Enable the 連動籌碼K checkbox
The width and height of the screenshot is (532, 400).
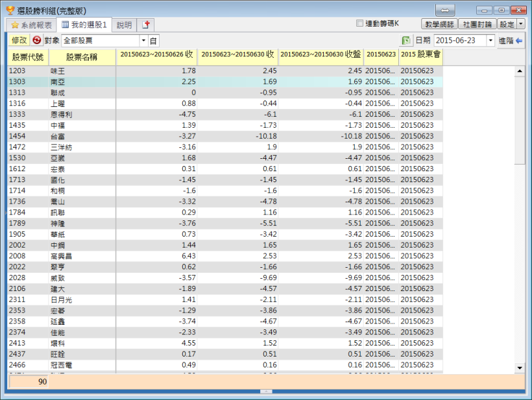pyautogui.click(x=360, y=23)
